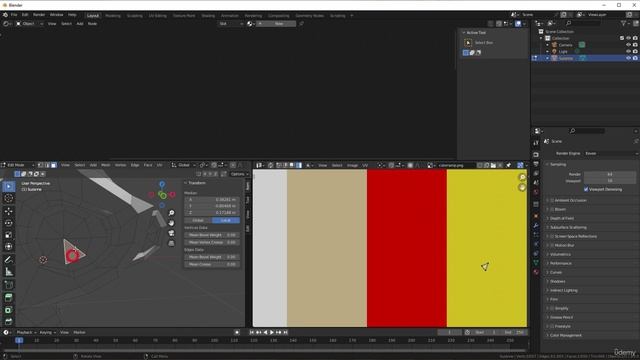The image size is (640, 360).
Task: Open the Mesh menu in viewport header
Action: [x=105, y=165]
